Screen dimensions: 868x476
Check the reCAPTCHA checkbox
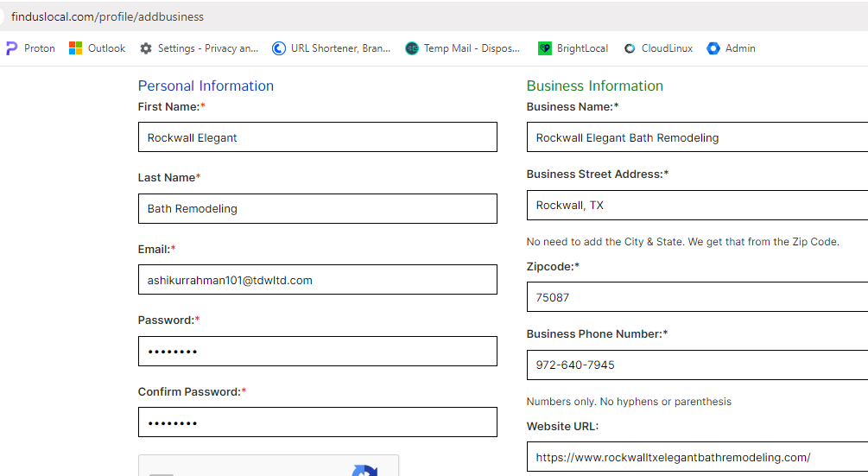click(162, 474)
